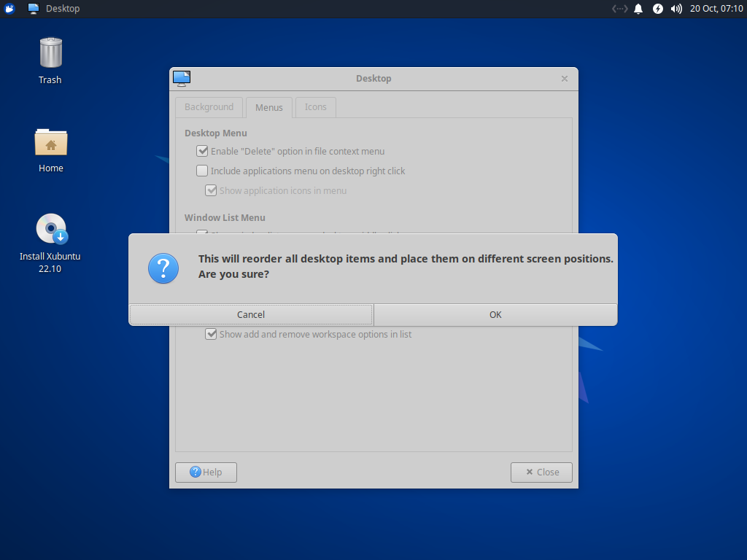
Task: Uncheck show application icons in menu
Action: pyautogui.click(x=212, y=190)
